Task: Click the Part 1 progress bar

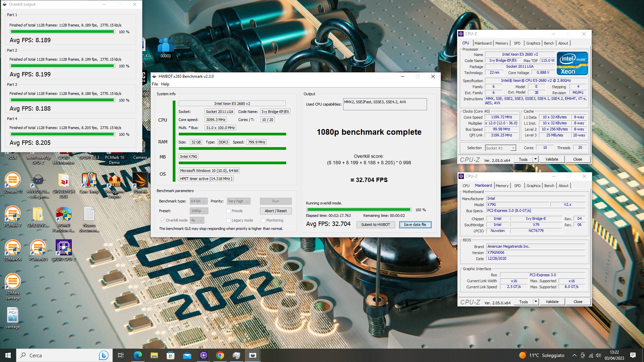Action: (x=62, y=32)
